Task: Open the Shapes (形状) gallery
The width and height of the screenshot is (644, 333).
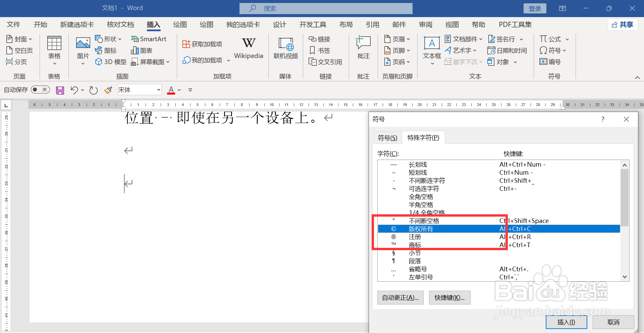Action: click(108, 39)
